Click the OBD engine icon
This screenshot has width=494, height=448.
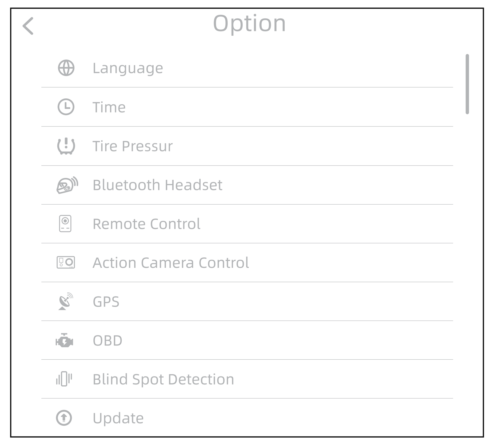coord(65,340)
